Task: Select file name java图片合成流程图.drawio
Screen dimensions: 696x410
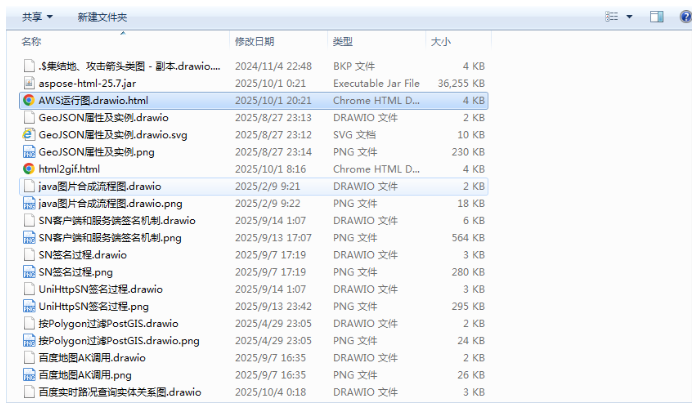Action: click(x=99, y=186)
